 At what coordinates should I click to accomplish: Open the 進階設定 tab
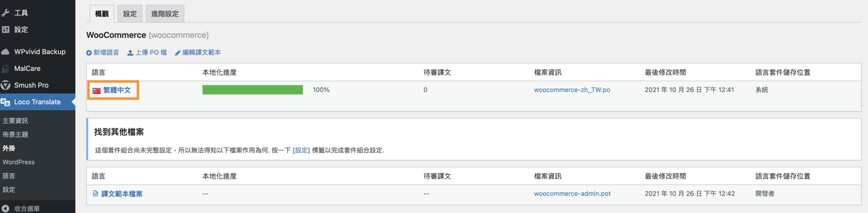(x=165, y=14)
